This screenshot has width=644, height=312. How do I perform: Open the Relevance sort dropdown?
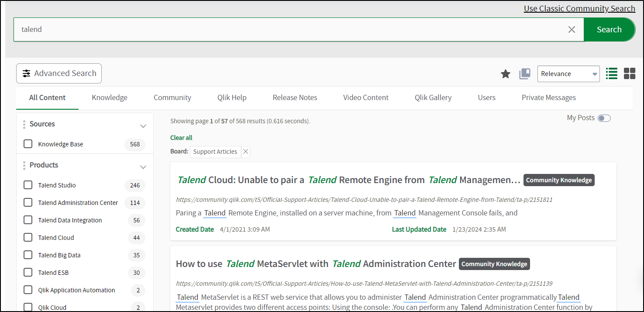click(568, 74)
